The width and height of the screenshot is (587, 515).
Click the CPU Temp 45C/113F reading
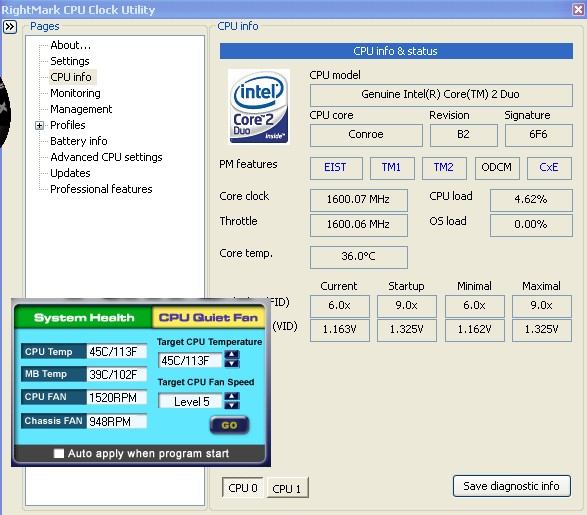point(117,351)
